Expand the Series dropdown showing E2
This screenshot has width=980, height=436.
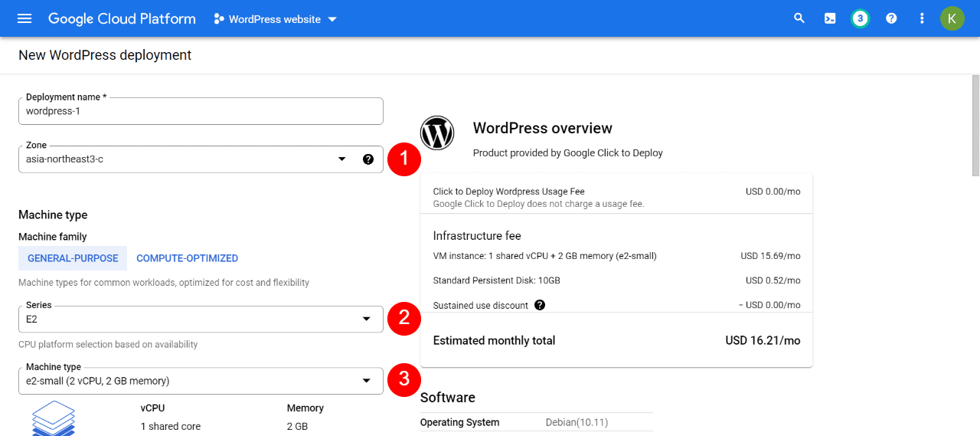click(x=201, y=319)
